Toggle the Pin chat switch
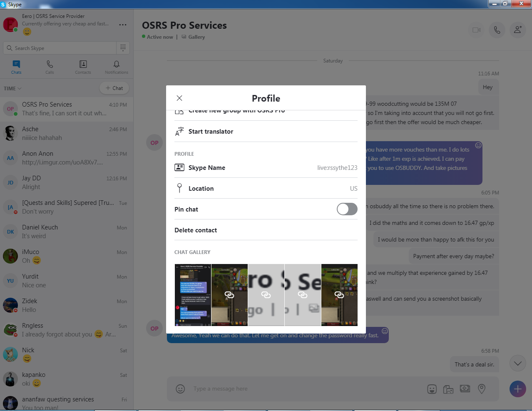 point(347,209)
